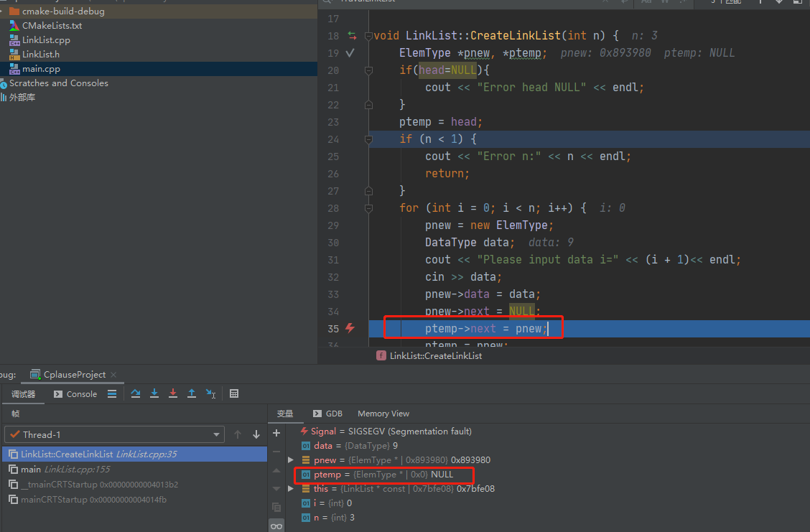This screenshot has height=532, width=810.
Task: Collapse the fold marker at line 20
Action: point(368,70)
